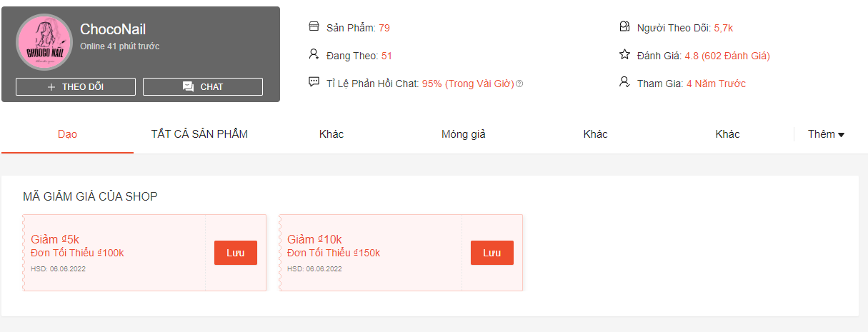The width and height of the screenshot is (868, 332).
Task: Follow the shop with THEO DÕI button
Action: pyautogui.click(x=76, y=87)
